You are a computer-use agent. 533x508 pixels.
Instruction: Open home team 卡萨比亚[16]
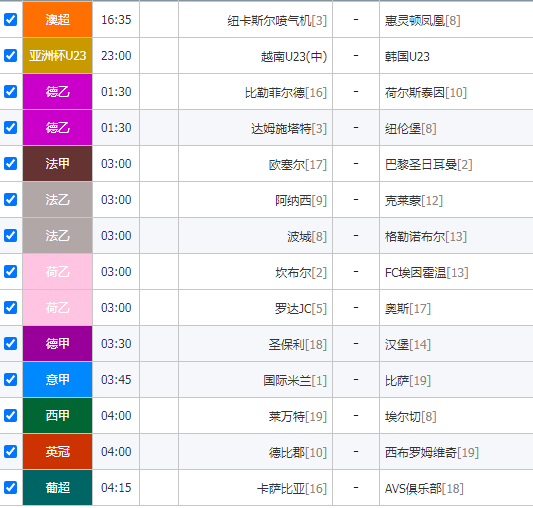[292, 489]
